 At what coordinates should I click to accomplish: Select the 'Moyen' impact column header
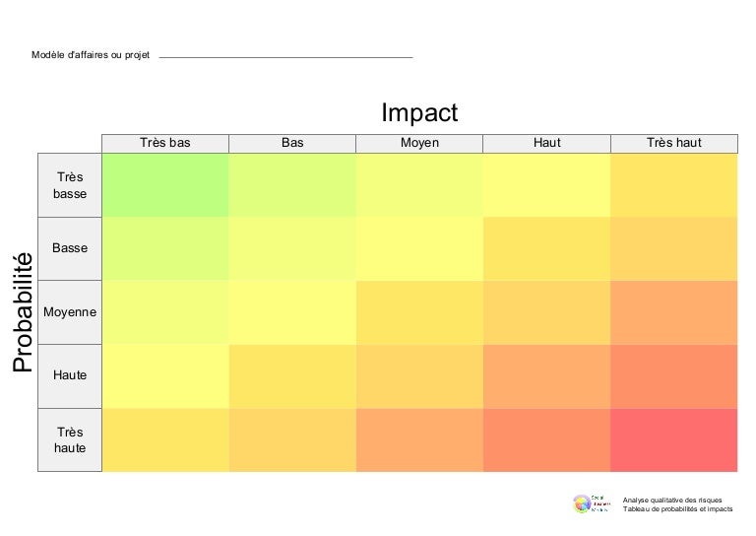coord(419,143)
